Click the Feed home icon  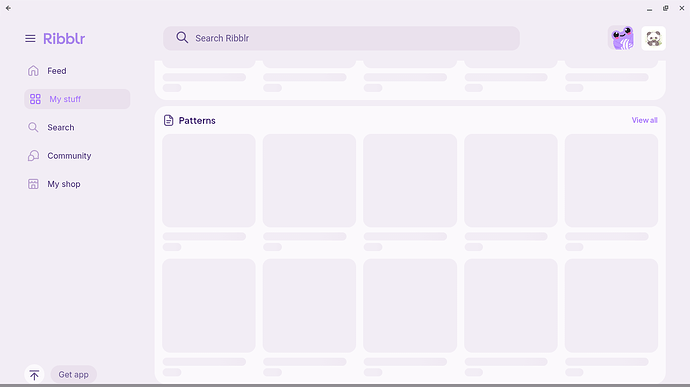click(x=33, y=71)
